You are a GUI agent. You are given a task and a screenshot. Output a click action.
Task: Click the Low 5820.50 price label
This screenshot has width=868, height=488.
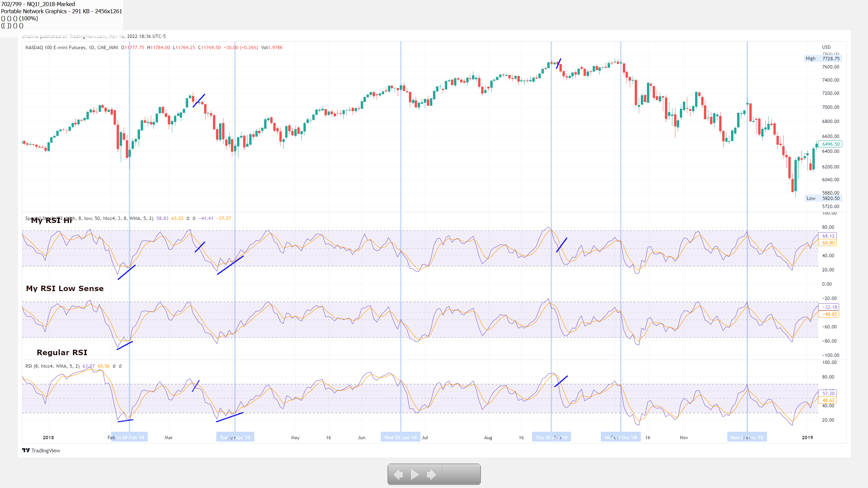tap(823, 198)
